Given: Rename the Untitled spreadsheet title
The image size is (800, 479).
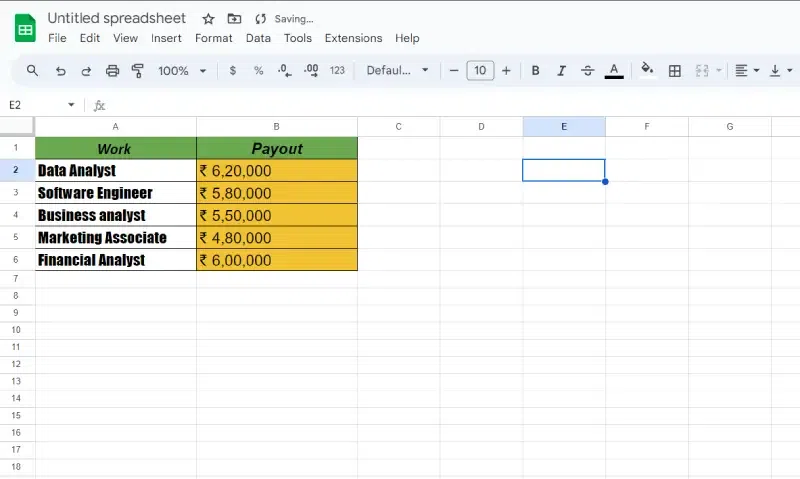Looking at the screenshot, I should tap(117, 18).
